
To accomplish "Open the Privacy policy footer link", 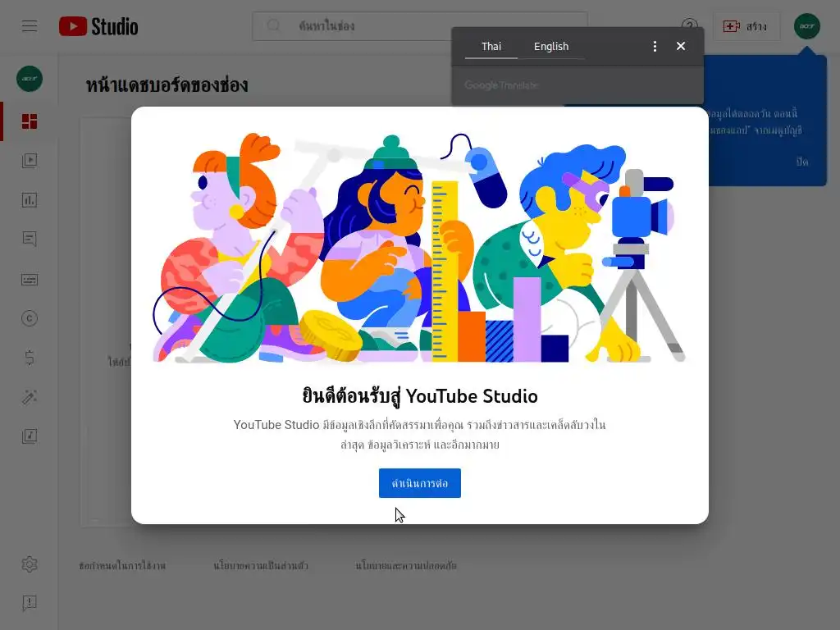I will tap(261, 566).
